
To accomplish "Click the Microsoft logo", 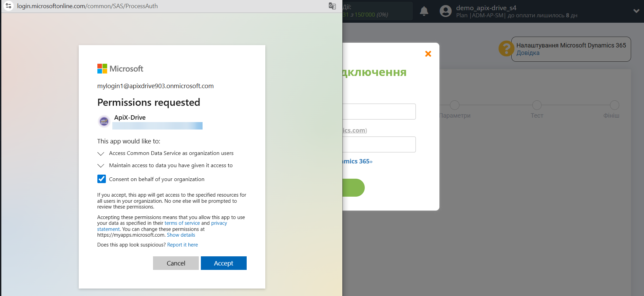I will (x=120, y=69).
